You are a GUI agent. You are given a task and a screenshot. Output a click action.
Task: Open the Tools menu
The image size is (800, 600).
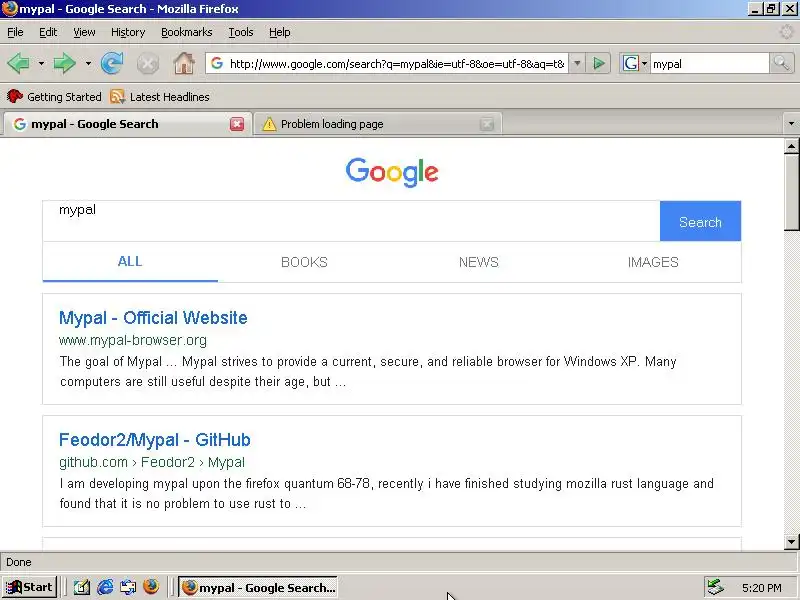[241, 32]
